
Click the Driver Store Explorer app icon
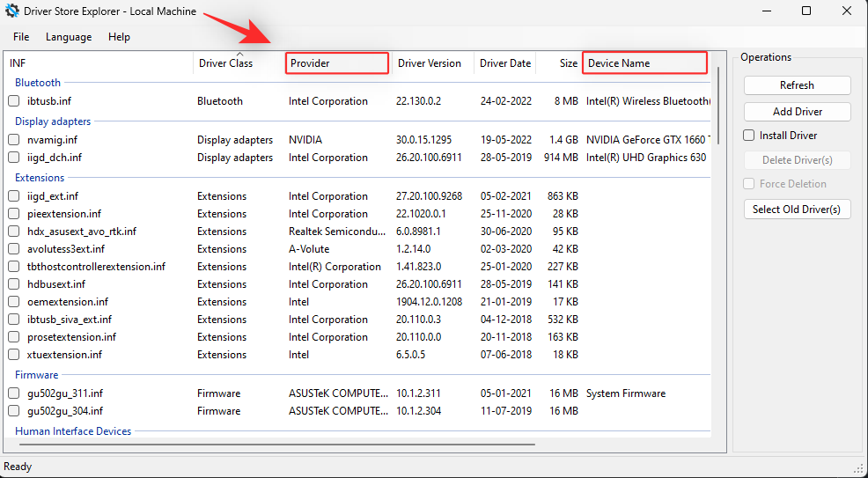[x=12, y=11]
